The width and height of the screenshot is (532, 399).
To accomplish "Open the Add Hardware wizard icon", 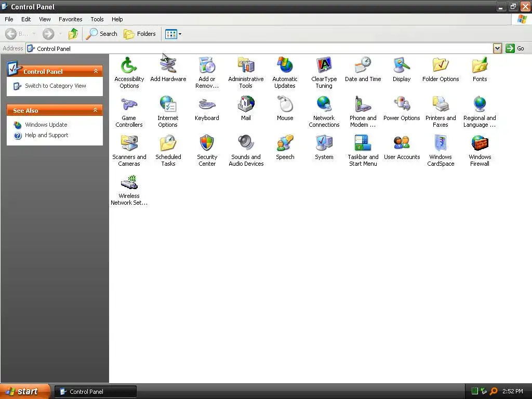I will tap(168, 65).
